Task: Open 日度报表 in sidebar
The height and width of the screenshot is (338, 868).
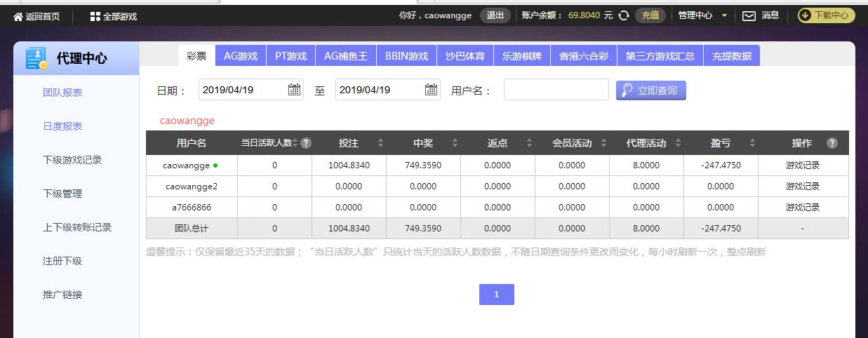Action: [x=62, y=126]
